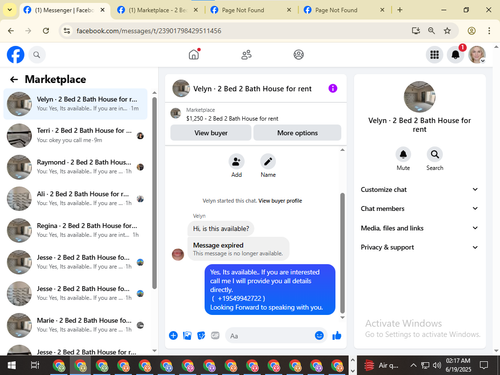Attach a photo with the image icon
The image size is (500, 375).
[187, 335]
